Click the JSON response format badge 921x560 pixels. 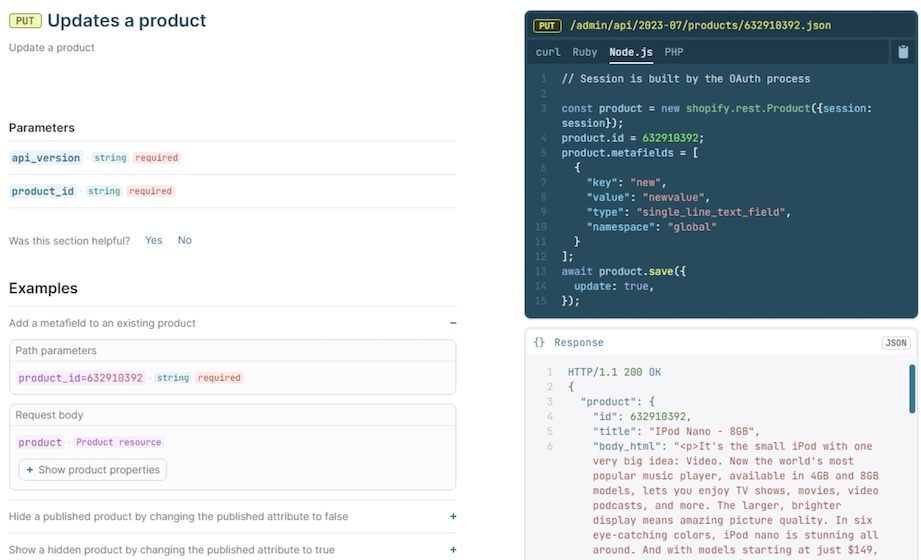click(896, 343)
